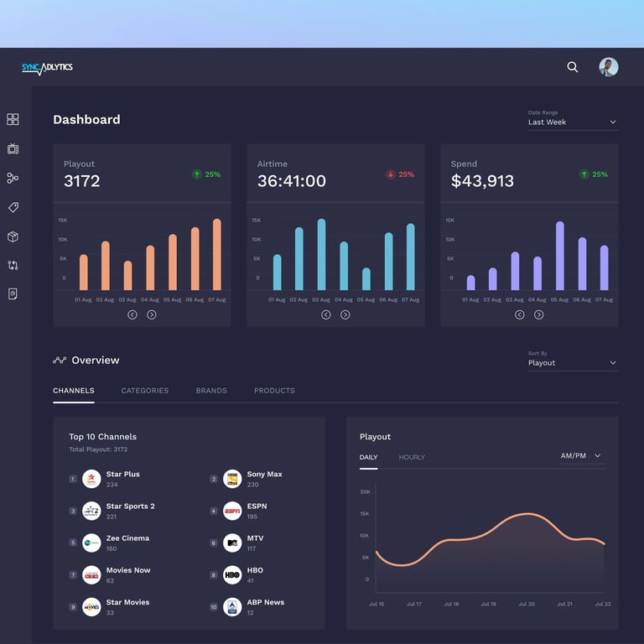Select the Daily playout tab
The width and height of the screenshot is (644, 644).
point(368,457)
